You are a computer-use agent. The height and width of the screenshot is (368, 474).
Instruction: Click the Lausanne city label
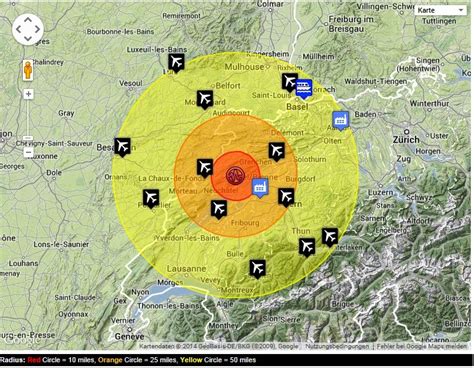(x=186, y=269)
